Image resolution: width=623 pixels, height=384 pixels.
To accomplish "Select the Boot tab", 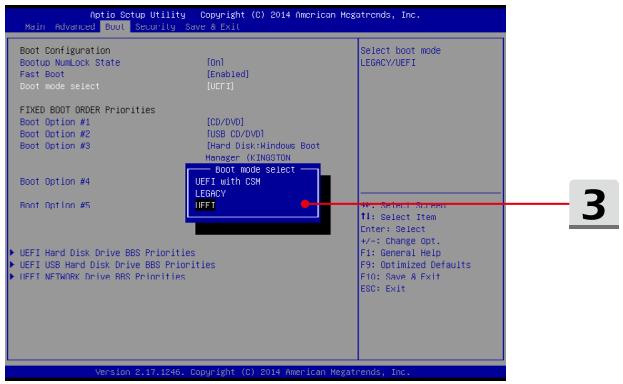I will click(x=115, y=27).
